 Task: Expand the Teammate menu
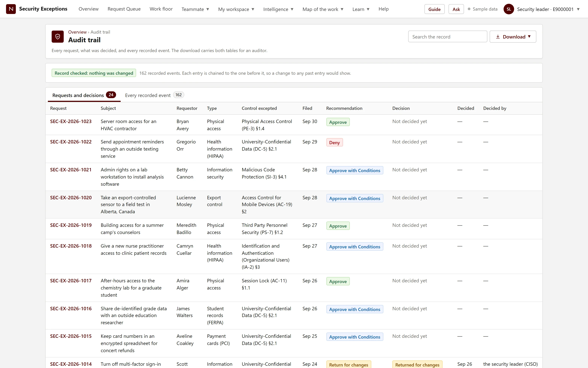click(195, 9)
